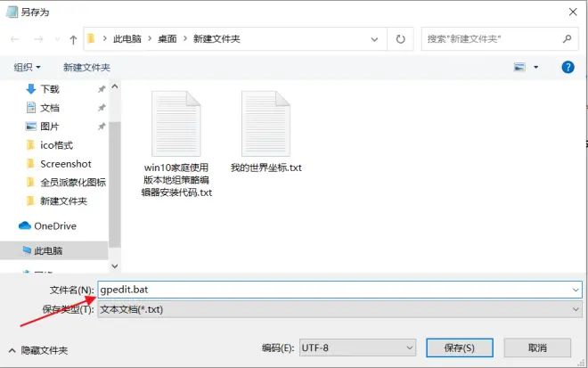The image size is (588, 368).
Task: Click the 取消 button
Action: click(536, 348)
